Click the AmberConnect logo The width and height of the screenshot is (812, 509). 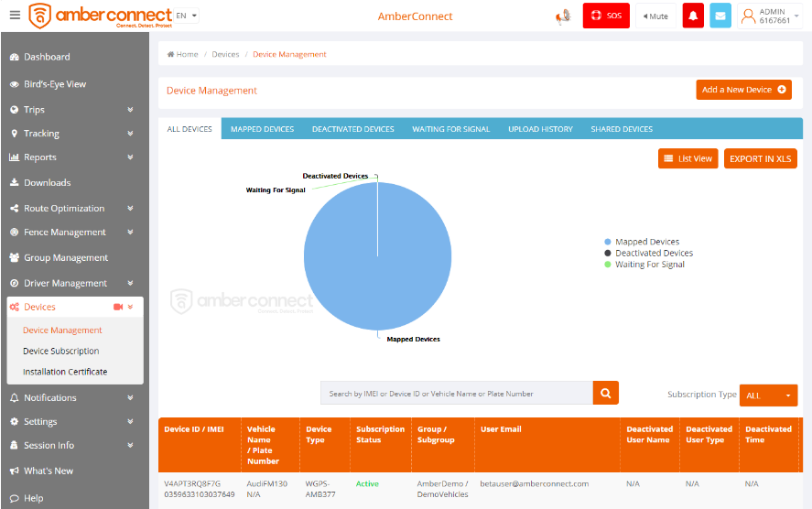pyautogui.click(x=101, y=16)
